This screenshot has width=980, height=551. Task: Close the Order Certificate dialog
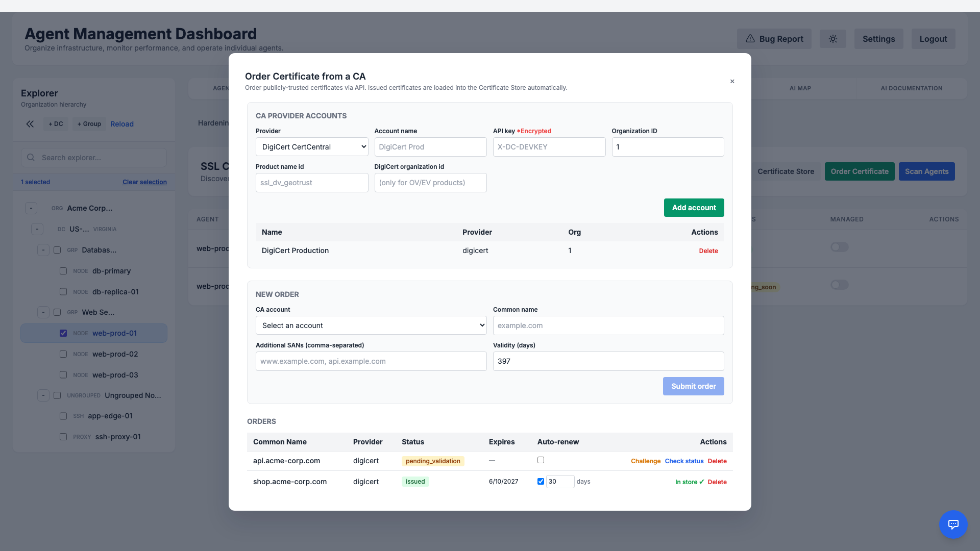tap(732, 82)
